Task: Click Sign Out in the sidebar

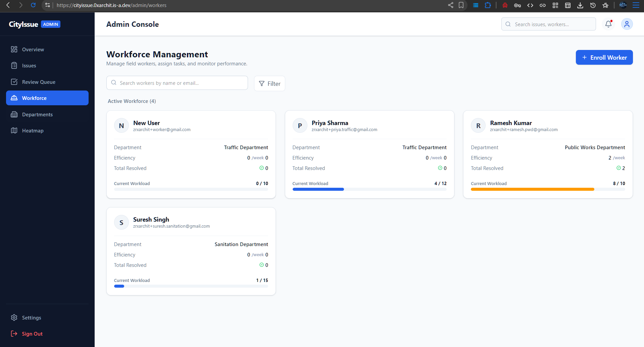Action: [x=32, y=334]
